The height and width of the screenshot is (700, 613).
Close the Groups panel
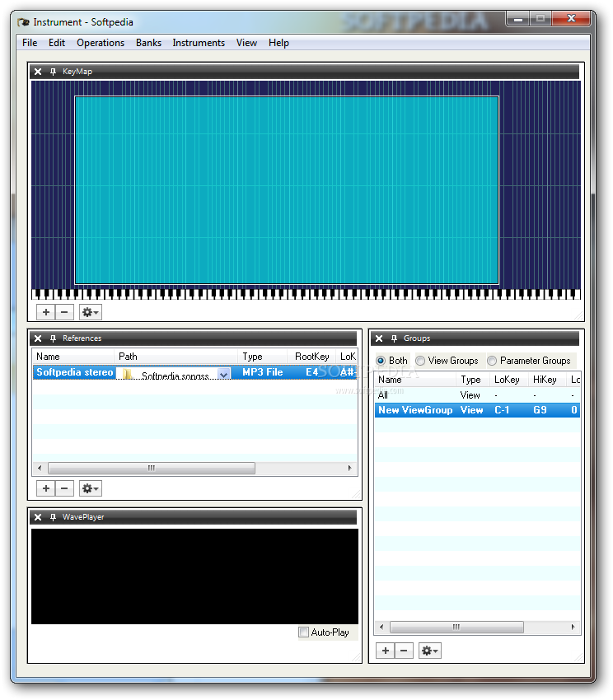pyautogui.click(x=379, y=338)
